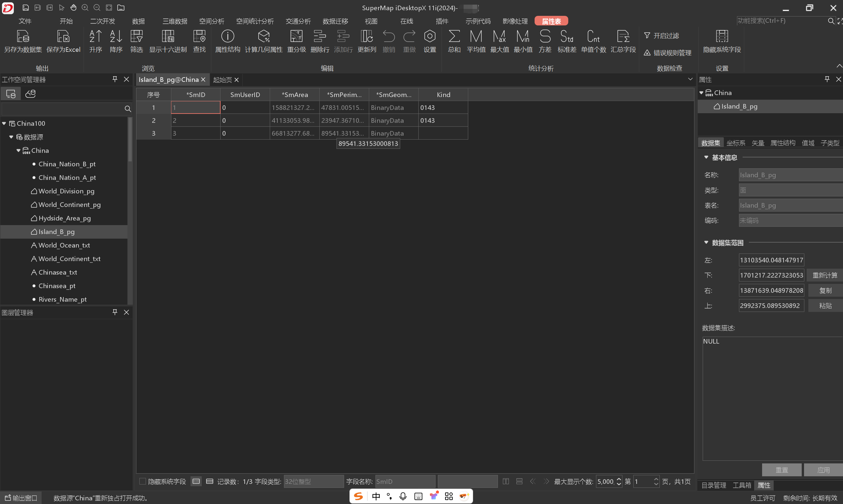The image size is (843, 504).
Task: Click the 标准差 Std icon
Action: (567, 36)
